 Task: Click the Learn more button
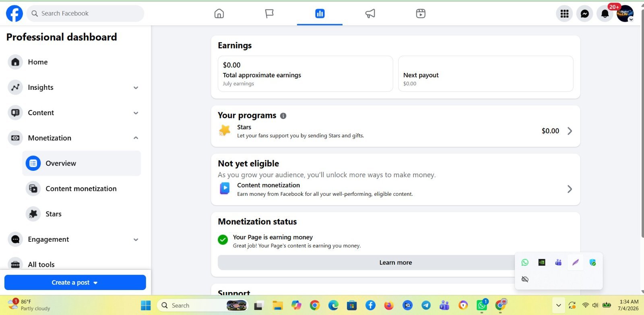[396, 263]
